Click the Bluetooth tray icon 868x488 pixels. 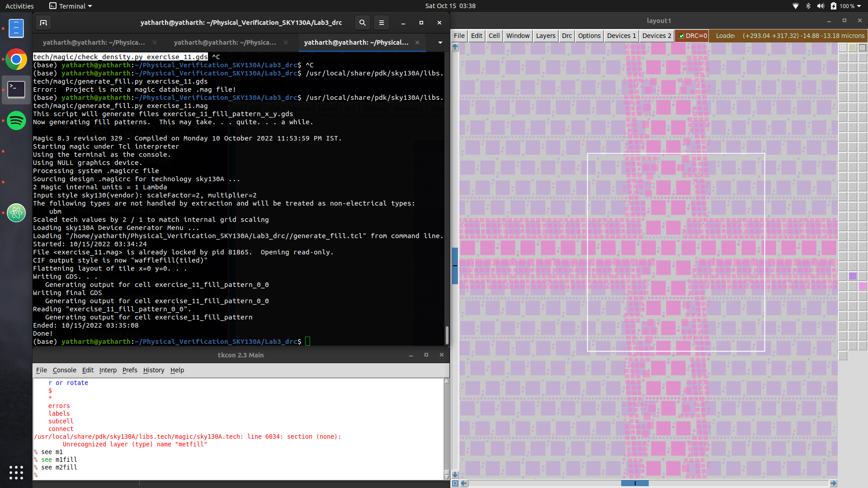(808, 6)
